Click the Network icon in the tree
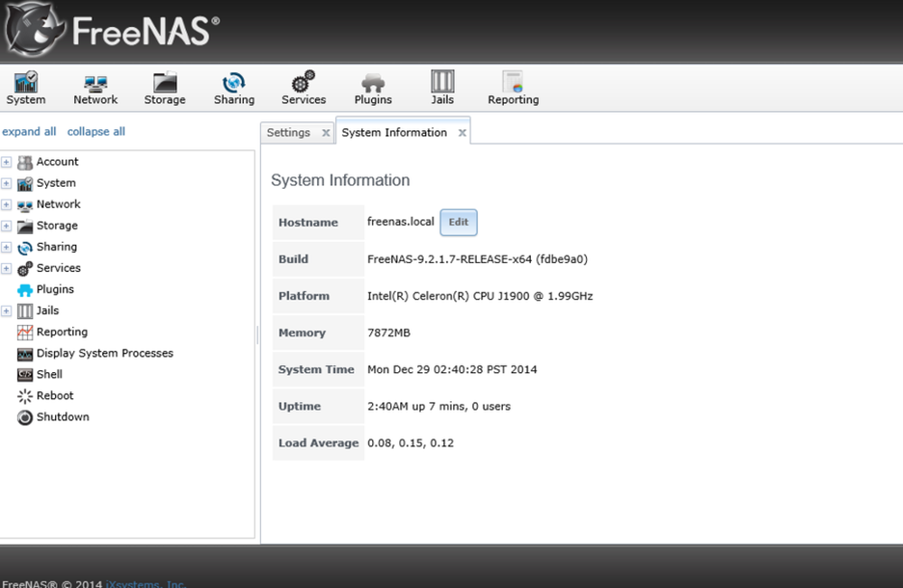The width and height of the screenshot is (903, 588). 24,205
